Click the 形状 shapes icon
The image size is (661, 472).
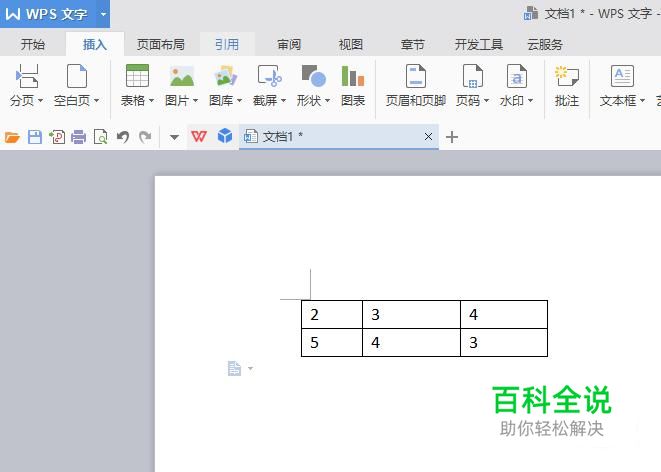pyautogui.click(x=314, y=76)
